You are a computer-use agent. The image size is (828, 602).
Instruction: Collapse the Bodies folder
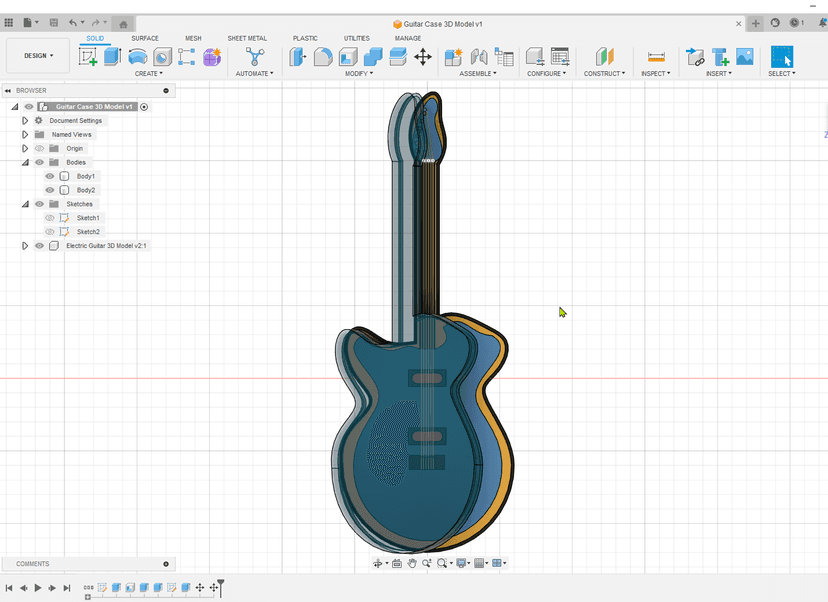[x=25, y=162]
